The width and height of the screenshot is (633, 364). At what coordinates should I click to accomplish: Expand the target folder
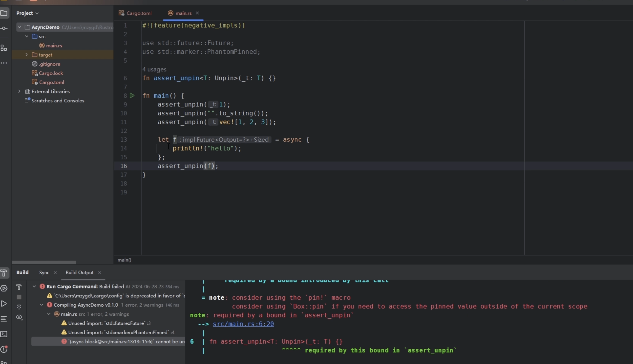pyautogui.click(x=26, y=55)
